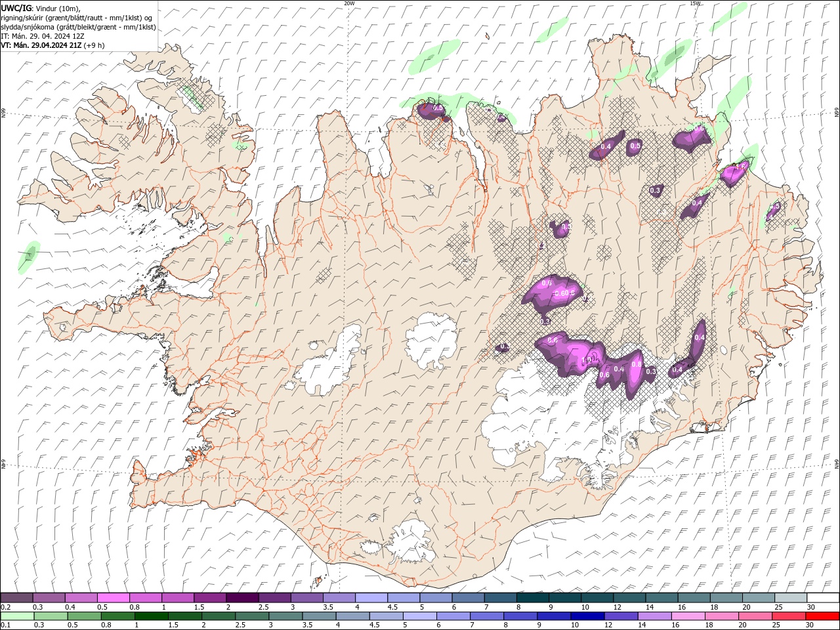
Task: Select the 'rigning/skúrir' legend description line
Action: [77, 18]
